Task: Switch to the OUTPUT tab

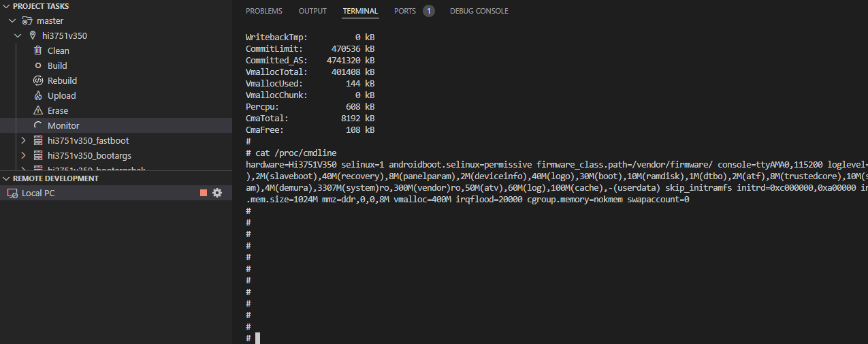Action: [x=312, y=11]
